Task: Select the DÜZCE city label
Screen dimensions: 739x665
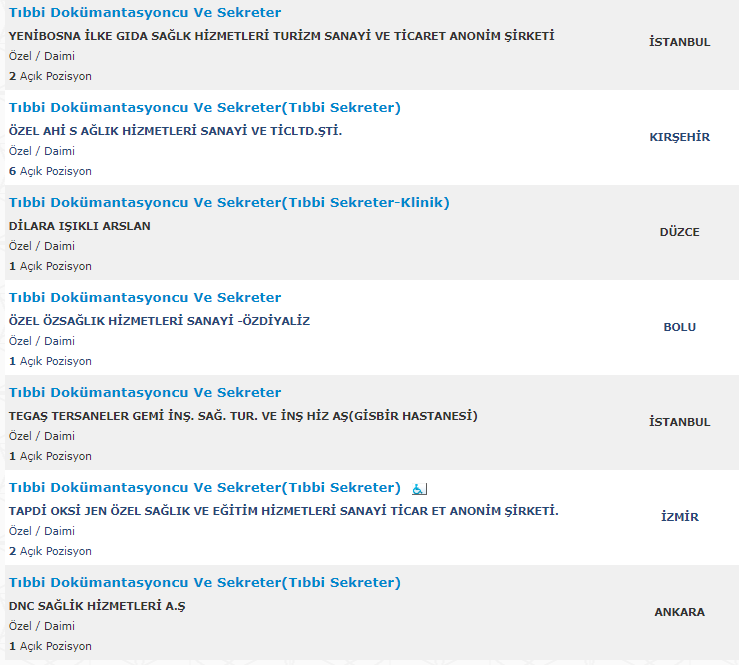Action: coord(679,232)
